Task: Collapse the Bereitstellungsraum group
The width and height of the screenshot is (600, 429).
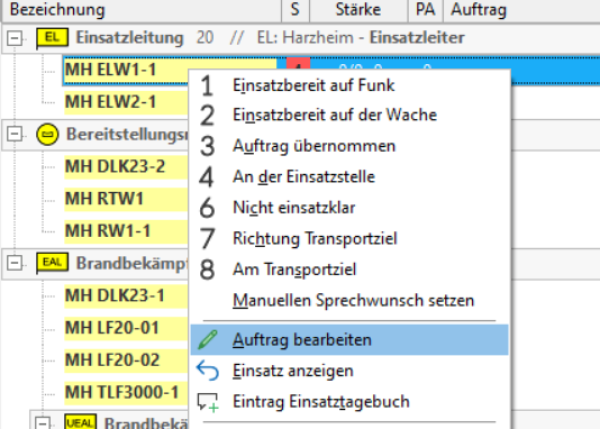Action: 14,134
